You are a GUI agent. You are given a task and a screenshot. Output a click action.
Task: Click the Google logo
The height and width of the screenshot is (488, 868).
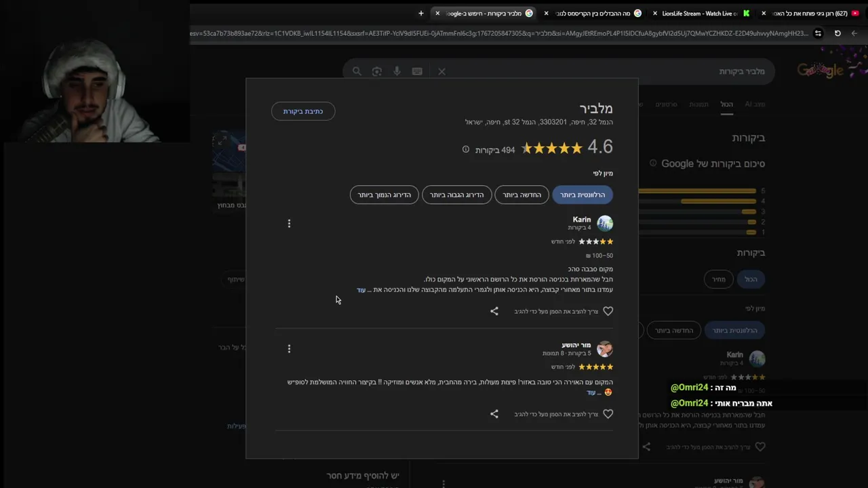[x=819, y=70]
